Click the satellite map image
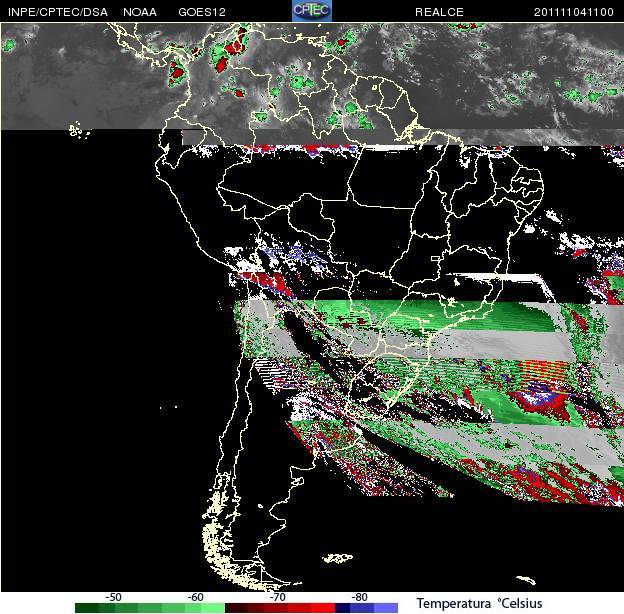The height and width of the screenshot is (614, 624). point(312,307)
